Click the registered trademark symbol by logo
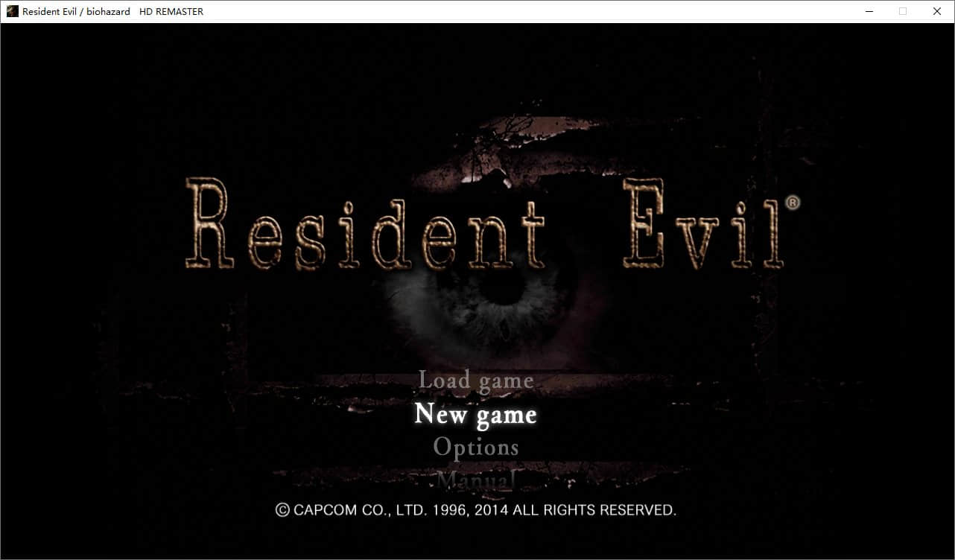Viewport: 955px width, 560px height. [x=793, y=203]
